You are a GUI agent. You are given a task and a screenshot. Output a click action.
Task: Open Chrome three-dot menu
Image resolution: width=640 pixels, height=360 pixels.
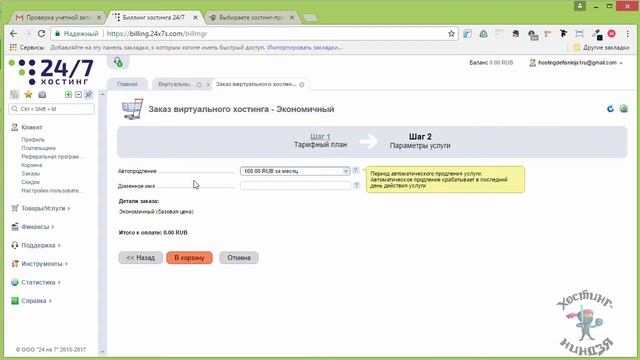pos(628,34)
